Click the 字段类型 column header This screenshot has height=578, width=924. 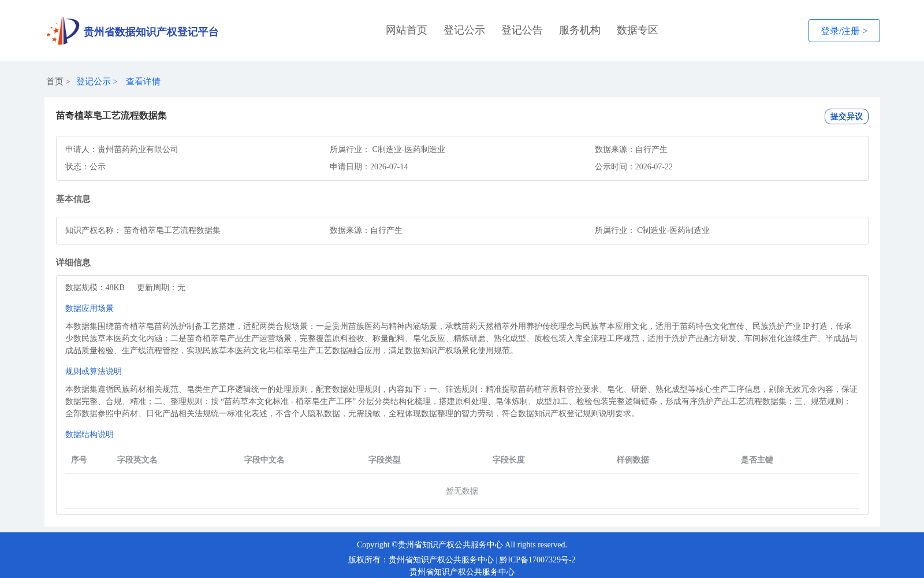[x=385, y=460]
